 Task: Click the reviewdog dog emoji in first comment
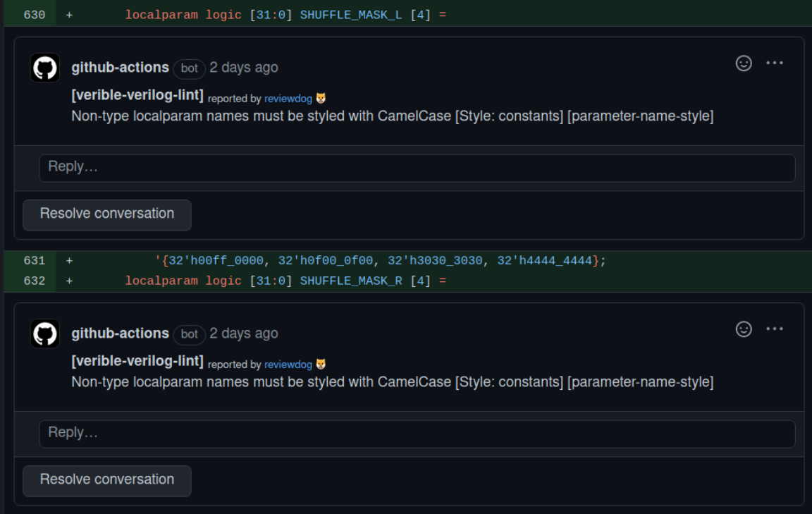coord(321,99)
